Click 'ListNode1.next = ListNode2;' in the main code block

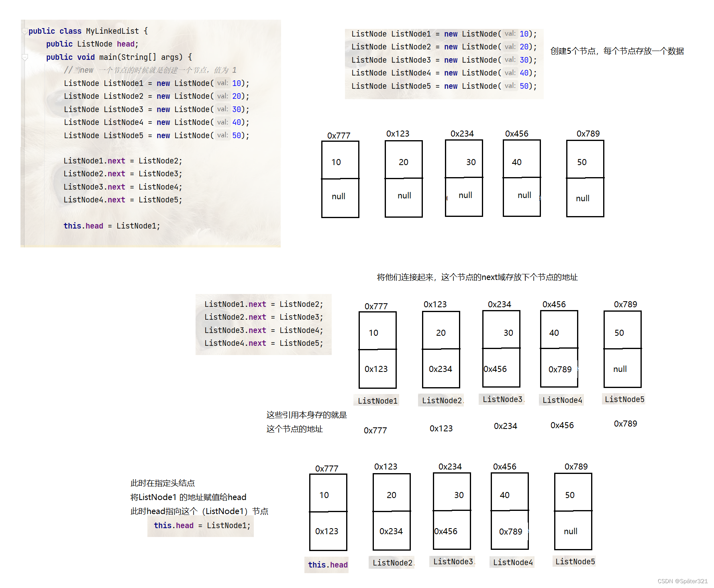point(122,161)
